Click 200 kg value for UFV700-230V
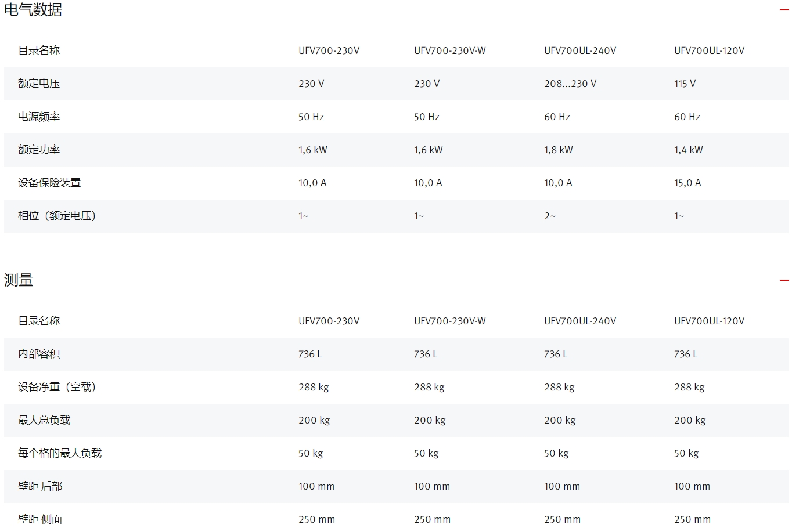The image size is (792, 532). [314, 420]
